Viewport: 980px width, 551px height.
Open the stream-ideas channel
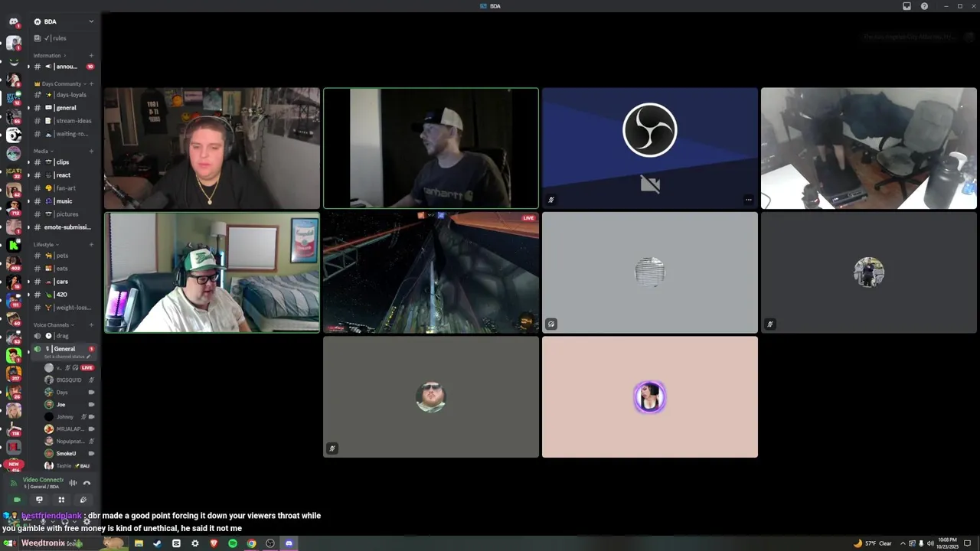click(64, 121)
